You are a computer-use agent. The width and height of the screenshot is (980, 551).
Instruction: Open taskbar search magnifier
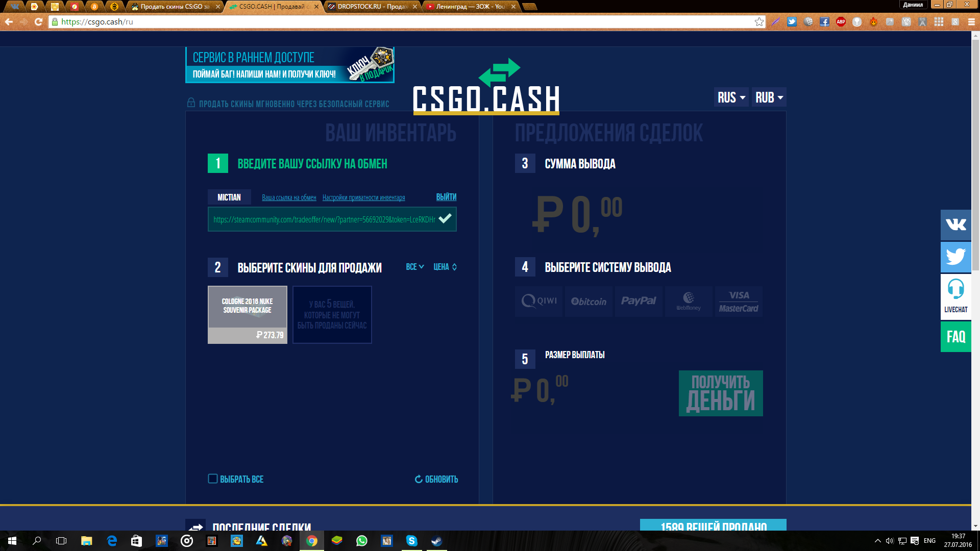(37, 541)
